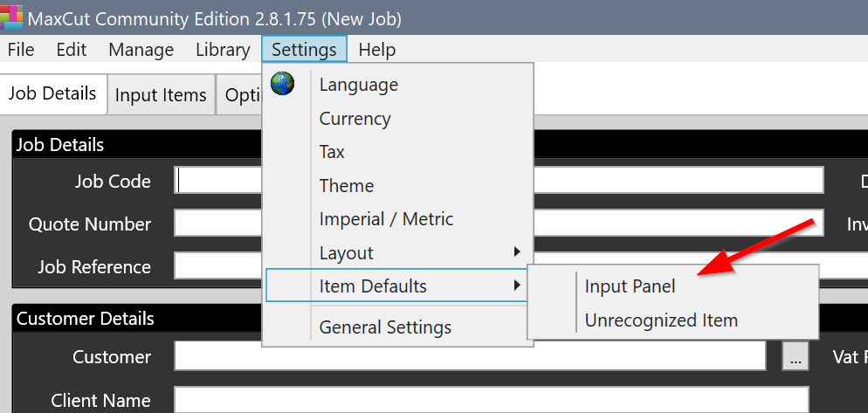Choose Unrecognized Item defaults
The height and width of the screenshot is (413, 868).
661,320
